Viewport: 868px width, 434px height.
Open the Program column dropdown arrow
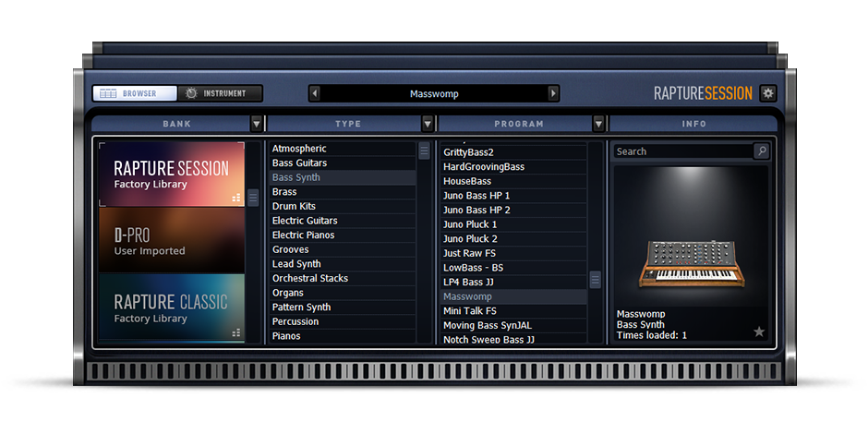[598, 124]
